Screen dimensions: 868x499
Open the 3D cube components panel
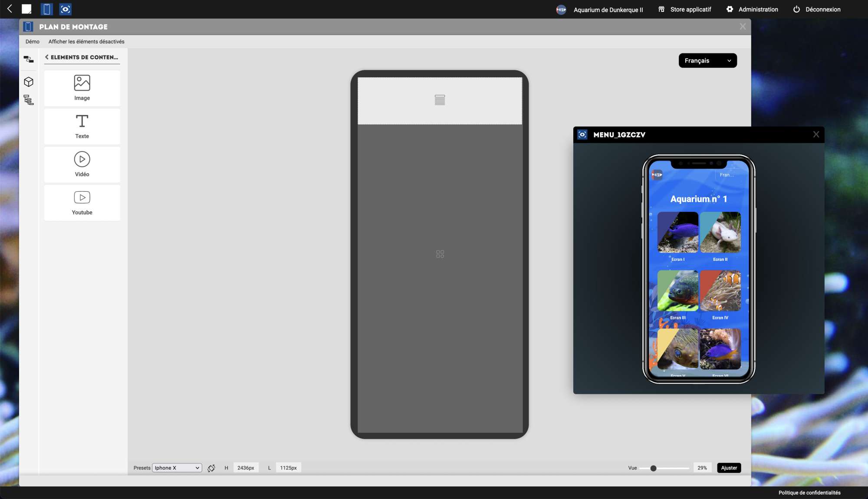(x=29, y=82)
